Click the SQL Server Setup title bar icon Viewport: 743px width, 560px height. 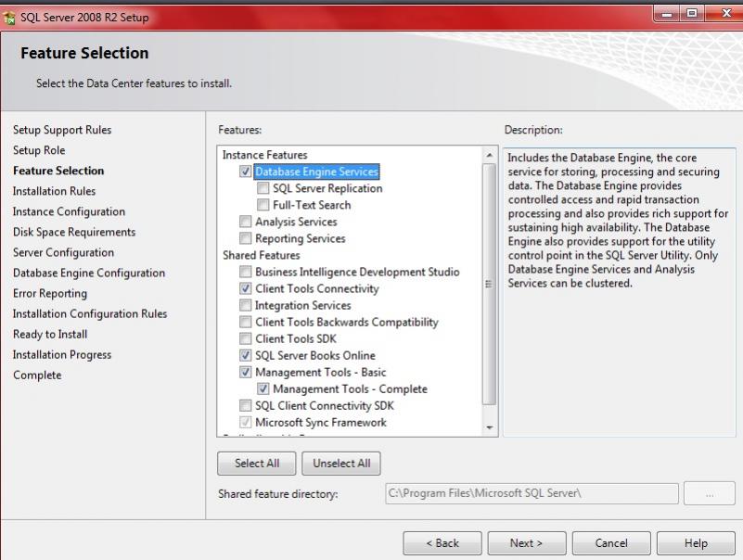pos(8,18)
